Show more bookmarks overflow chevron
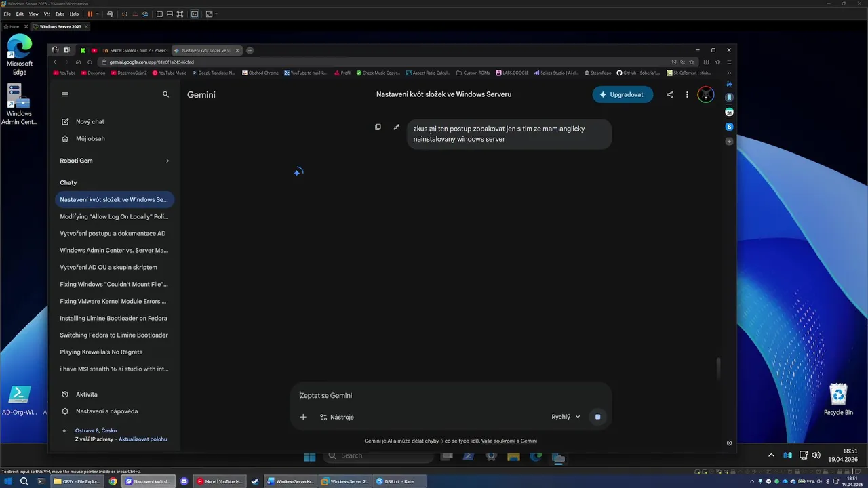 coord(729,73)
